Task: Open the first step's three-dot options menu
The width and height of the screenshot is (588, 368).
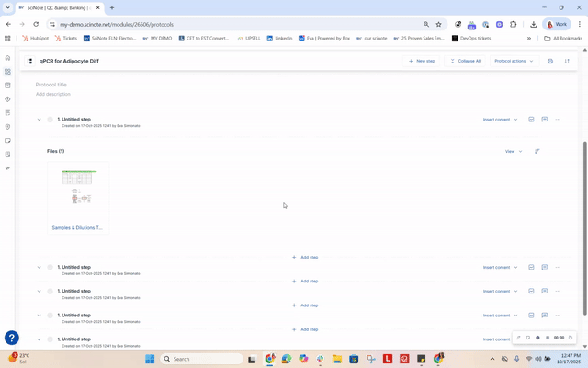Action: point(558,120)
